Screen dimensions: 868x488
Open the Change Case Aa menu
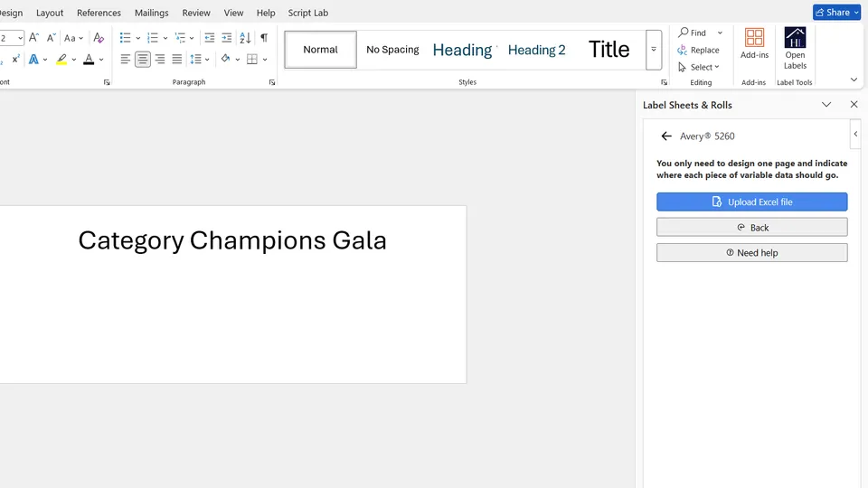pos(73,38)
